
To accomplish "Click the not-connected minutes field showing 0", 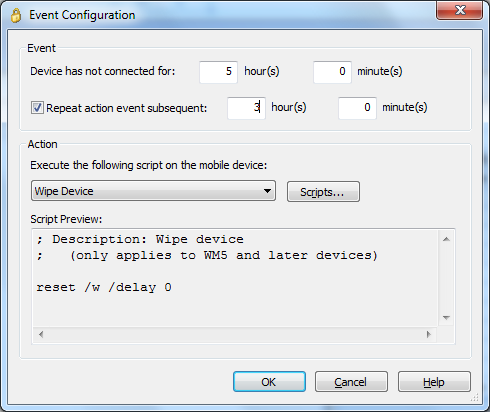I will tap(332, 72).
